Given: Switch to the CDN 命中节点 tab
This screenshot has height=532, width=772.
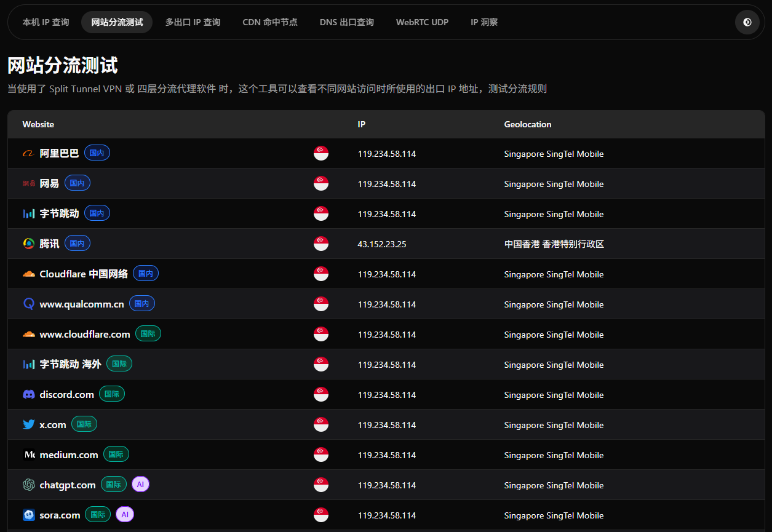Looking at the screenshot, I should pyautogui.click(x=270, y=22).
